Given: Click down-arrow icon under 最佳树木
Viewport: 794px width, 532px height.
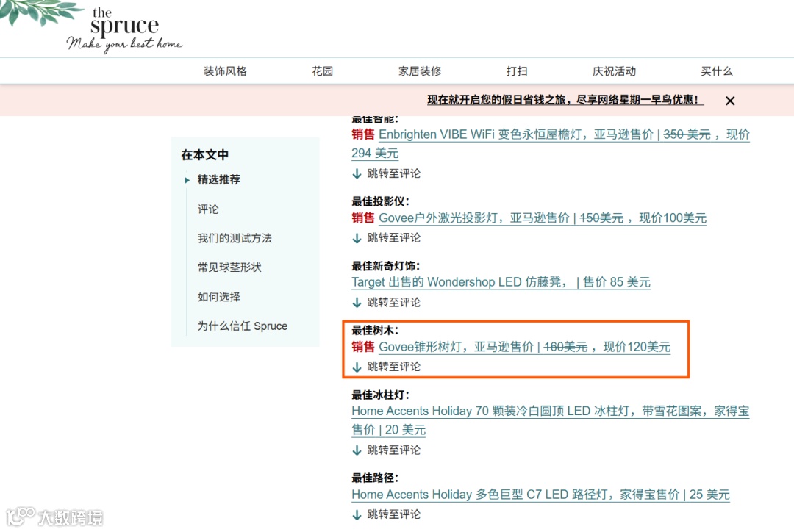Looking at the screenshot, I should 357,367.
